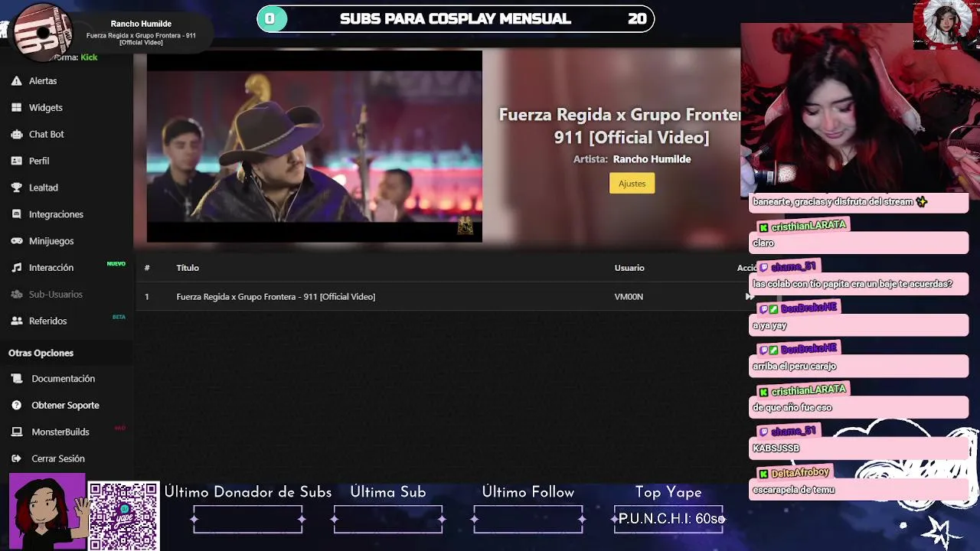
Task: Click the Sub-Usuarios people icon
Action: point(17,295)
